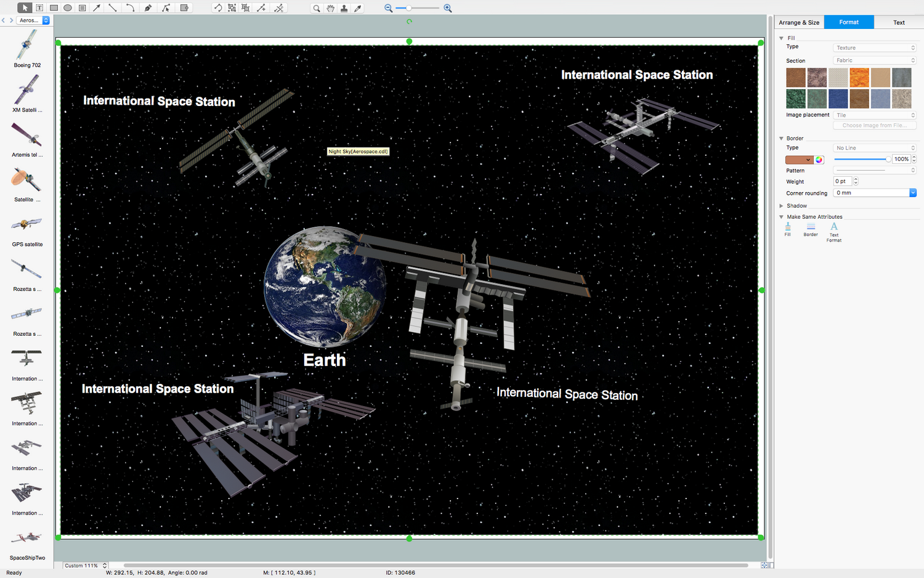Click the Earth globe on the canvas
The height and width of the screenshot is (578, 924).
[325, 287]
